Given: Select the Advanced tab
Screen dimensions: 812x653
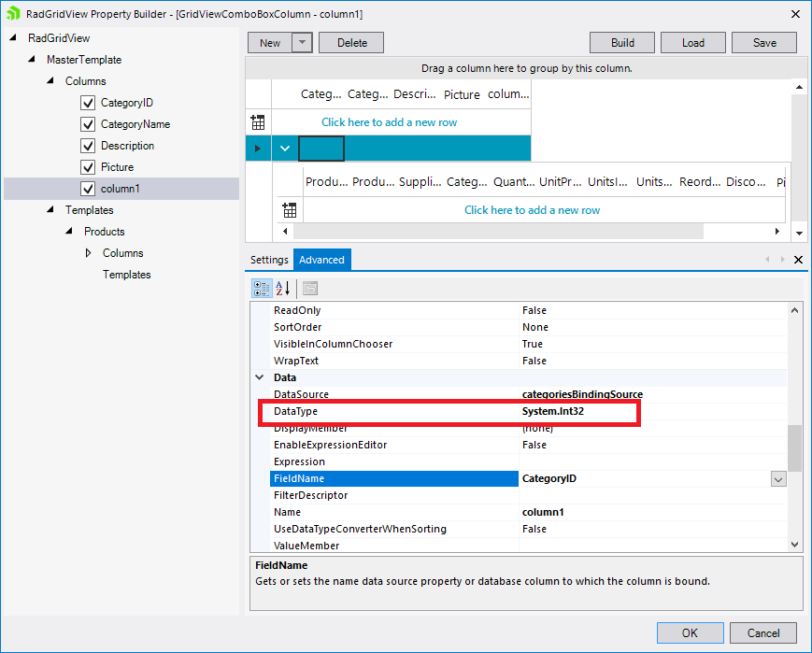Looking at the screenshot, I should 321,260.
